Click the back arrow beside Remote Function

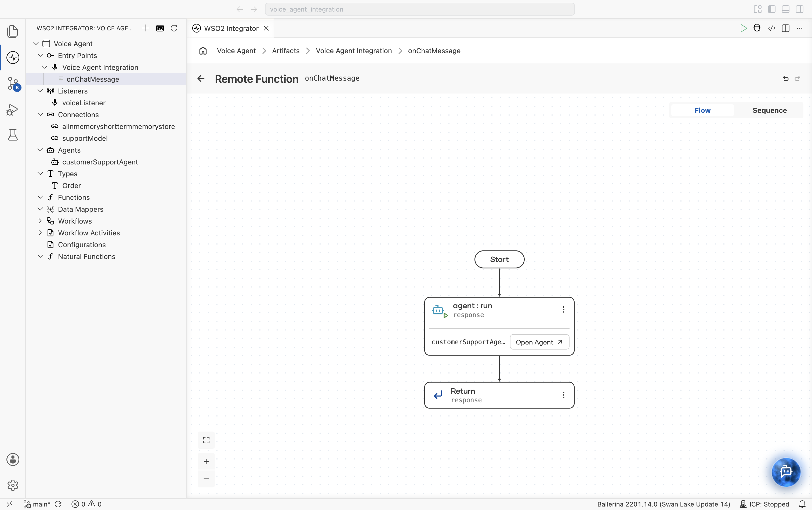(x=201, y=78)
